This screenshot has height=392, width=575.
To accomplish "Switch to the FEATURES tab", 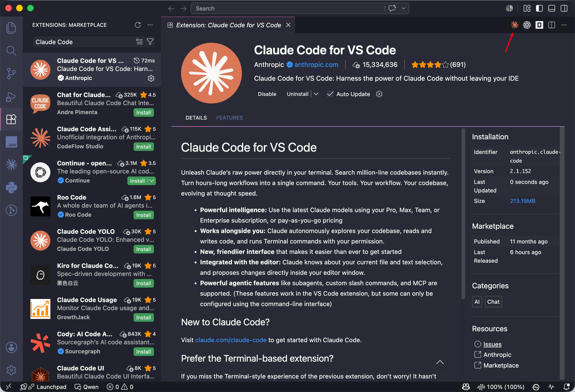I will point(229,118).
